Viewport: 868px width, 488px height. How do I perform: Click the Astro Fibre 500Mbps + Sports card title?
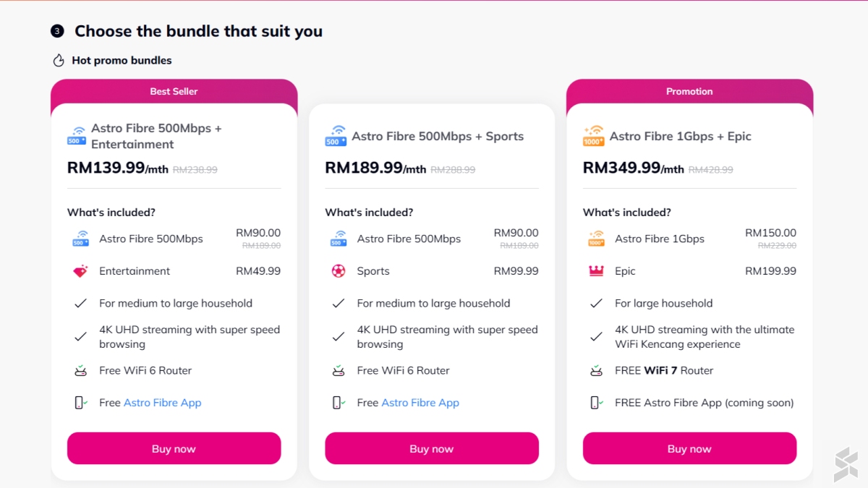(437, 137)
